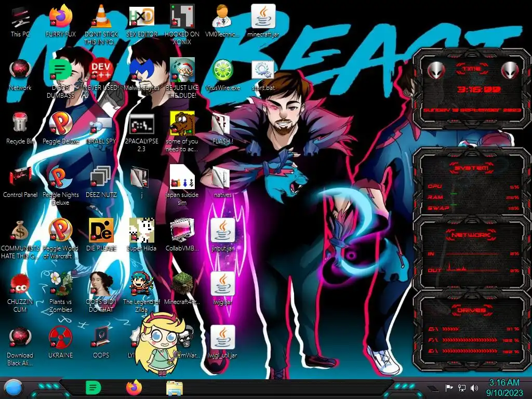Open Control Panel desktop icon
The image size is (532, 399).
tap(20, 182)
